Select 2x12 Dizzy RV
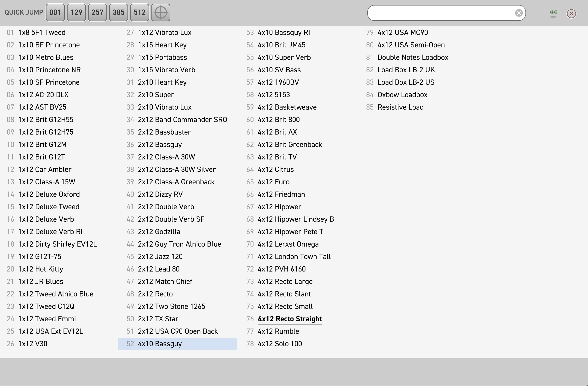This screenshot has height=386, width=588. pos(160,194)
